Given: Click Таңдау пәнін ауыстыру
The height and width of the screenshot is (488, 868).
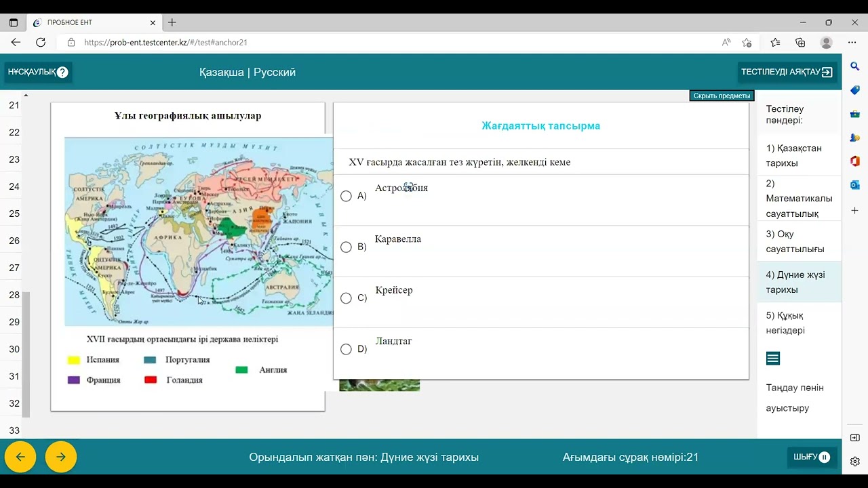Looking at the screenshot, I should coord(795,398).
